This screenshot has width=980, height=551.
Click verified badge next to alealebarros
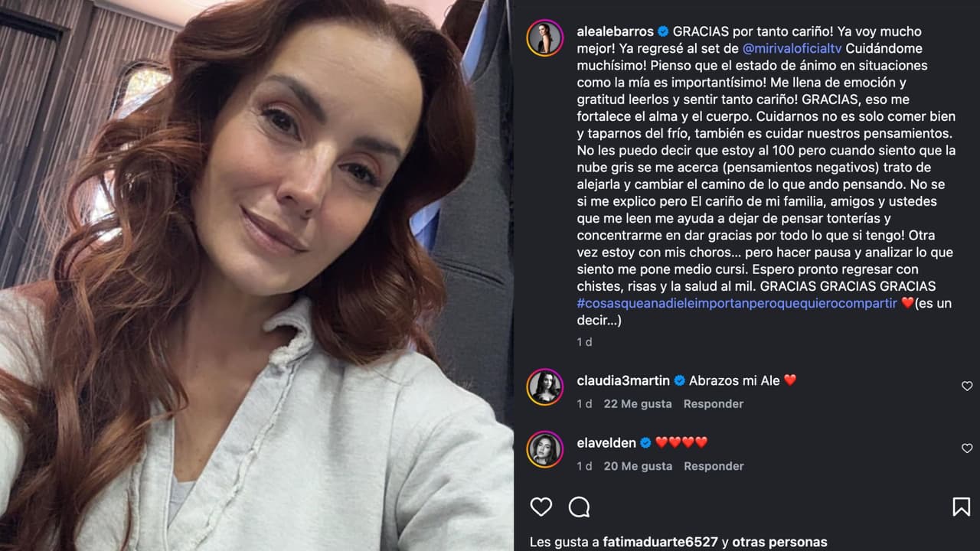663,31
